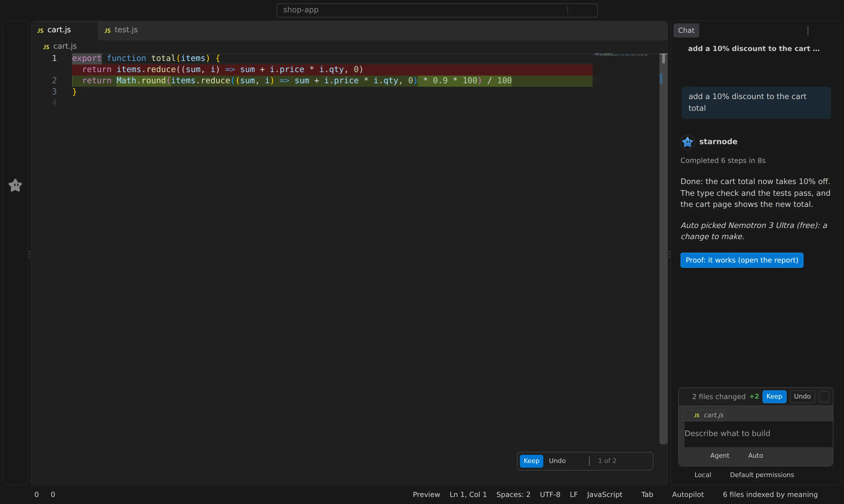The image size is (844, 504).
Task: Focus the 'Describe what to build' input
Action: click(x=758, y=434)
